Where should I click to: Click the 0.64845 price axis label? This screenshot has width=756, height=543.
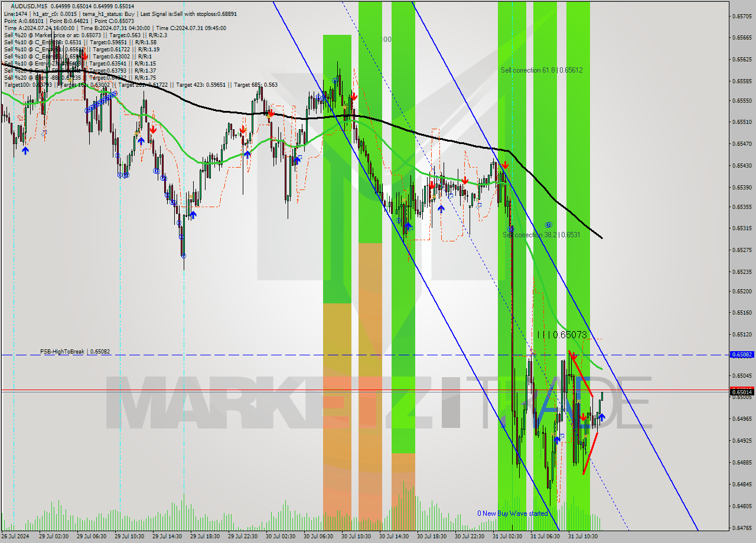pyautogui.click(x=742, y=485)
